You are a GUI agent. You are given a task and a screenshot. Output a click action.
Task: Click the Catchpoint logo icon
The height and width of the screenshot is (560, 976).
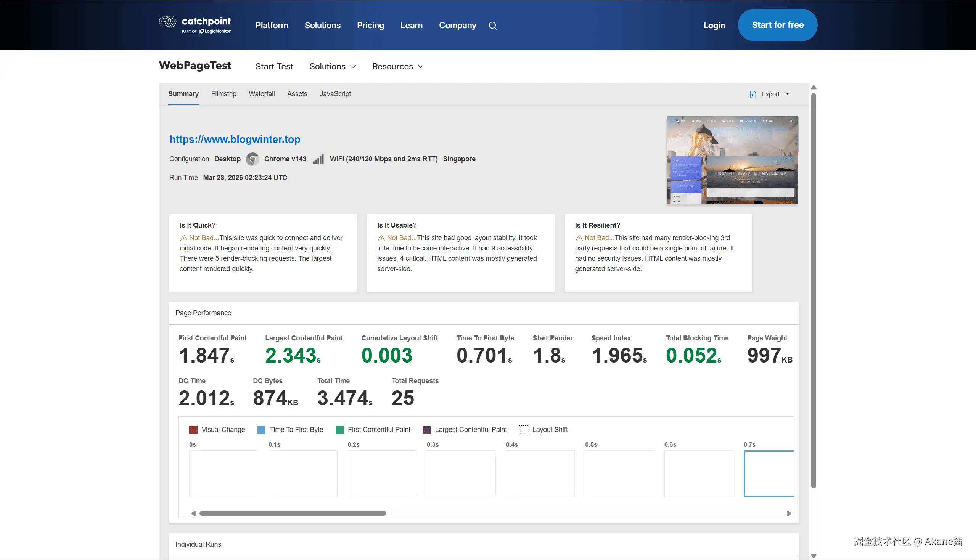pos(168,22)
